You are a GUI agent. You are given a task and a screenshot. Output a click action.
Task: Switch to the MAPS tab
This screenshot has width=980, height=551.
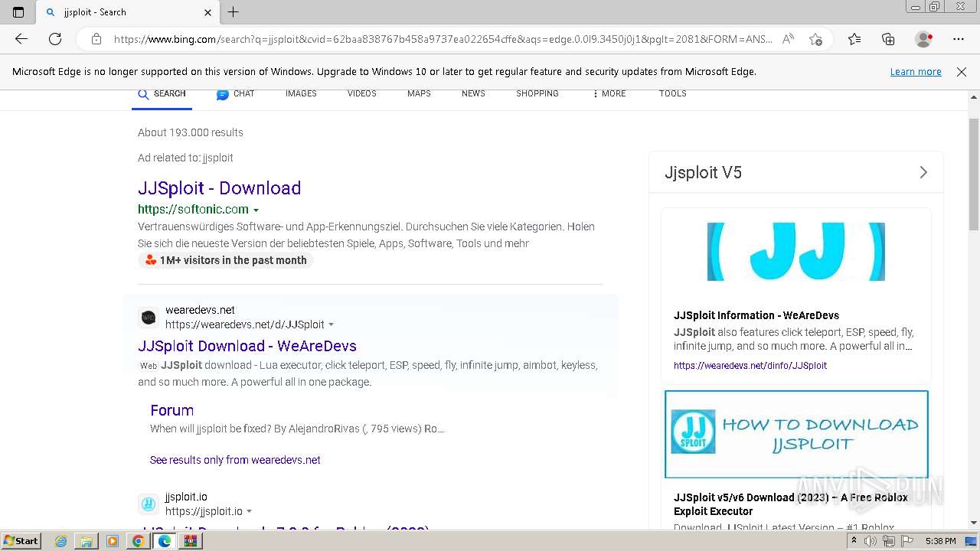(x=419, y=94)
